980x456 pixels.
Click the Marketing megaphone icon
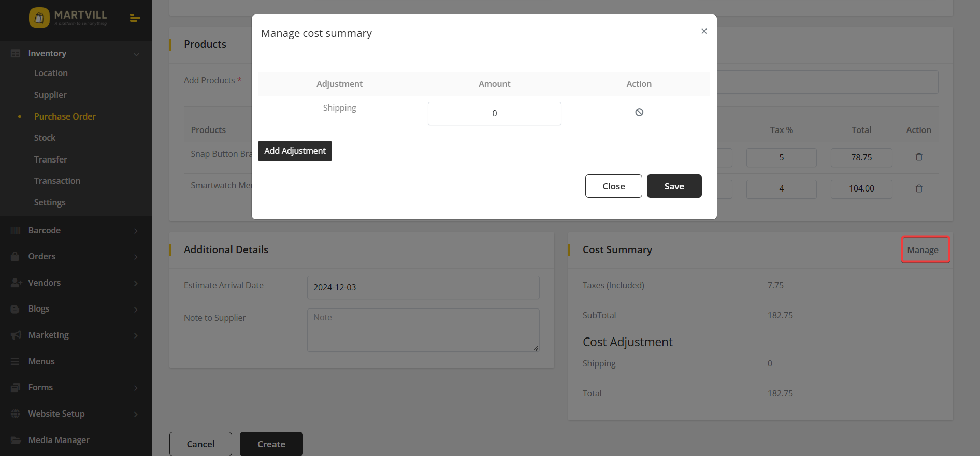16,335
